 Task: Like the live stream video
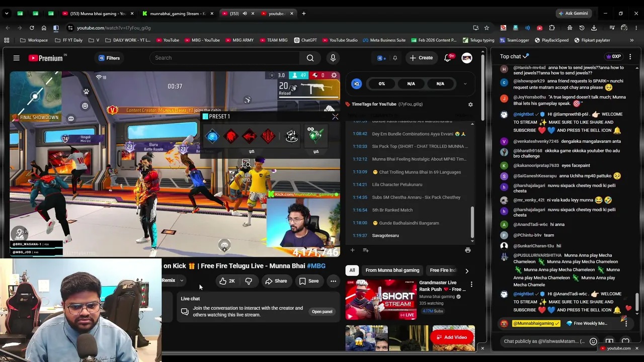pyautogui.click(x=227, y=281)
